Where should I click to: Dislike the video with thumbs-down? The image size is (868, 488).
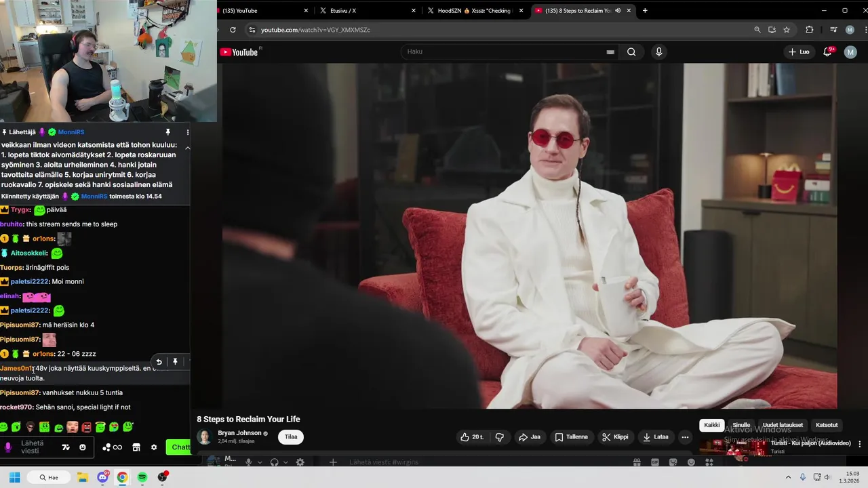[500, 437]
